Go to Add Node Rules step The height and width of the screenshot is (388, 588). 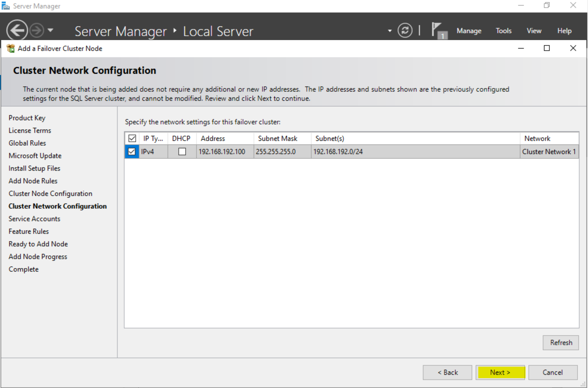point(33,181)
